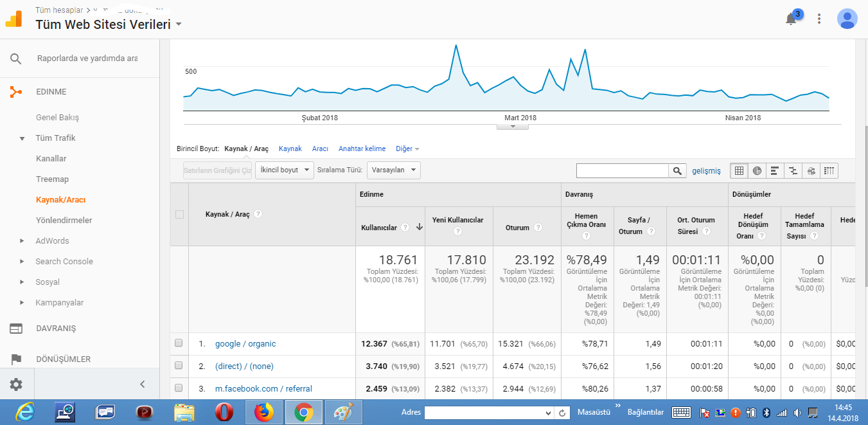Screen dimensions: 868x425
Task: Click the search magnifier button in table filter
Action: tap(677, 170)
